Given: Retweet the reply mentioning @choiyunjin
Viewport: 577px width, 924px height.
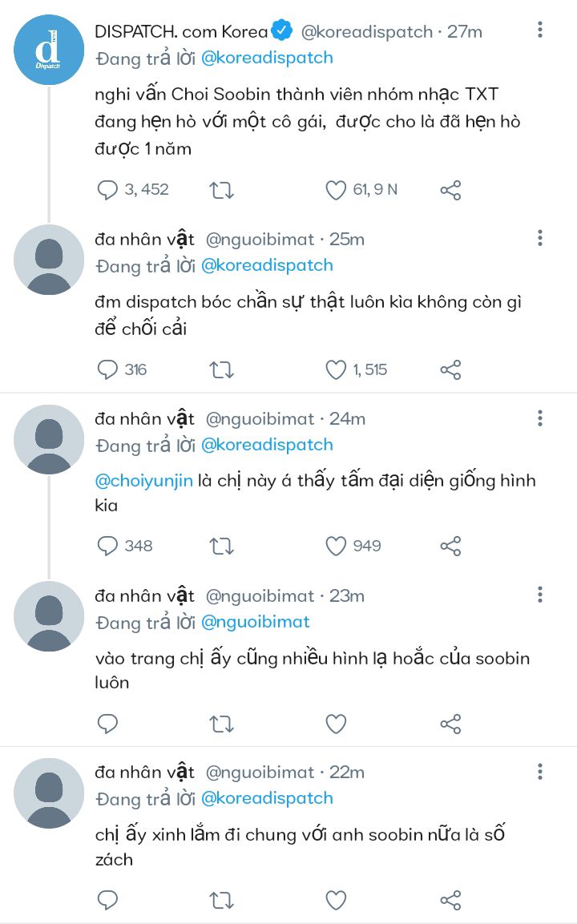Looking at the screenshot, I should coord(221,546).
